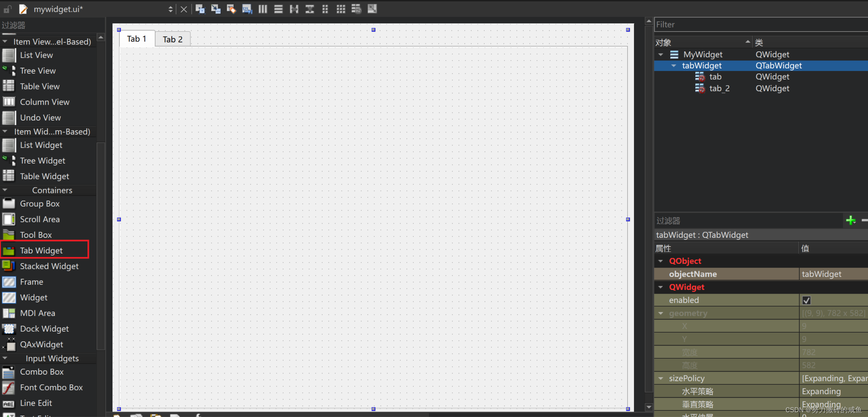Click the Adjust Size toolbar icon
Viewport: 868px width, 417px height.
tap(372, 9)
